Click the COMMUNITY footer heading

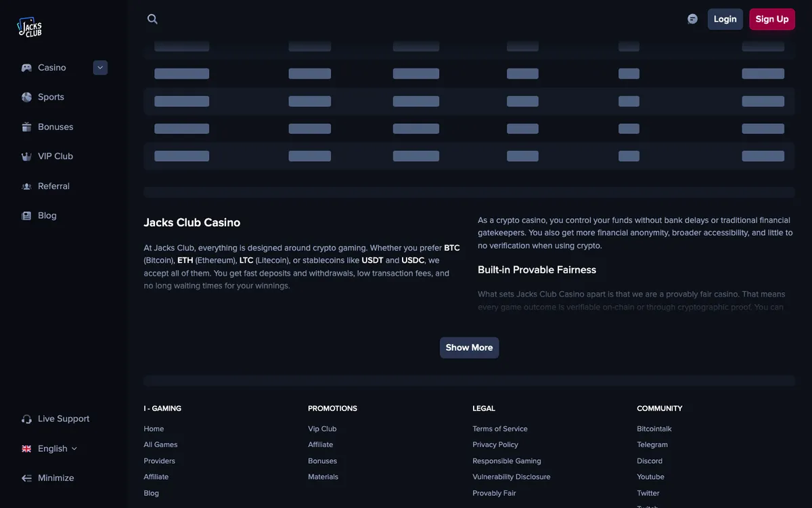click(660, 408)
